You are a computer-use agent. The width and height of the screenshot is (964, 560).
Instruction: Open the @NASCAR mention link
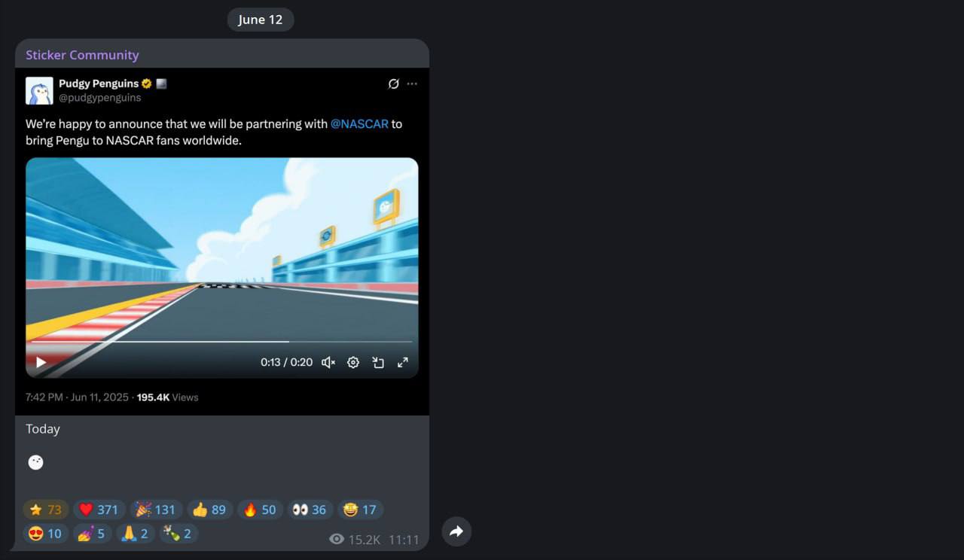click(359, 123)
